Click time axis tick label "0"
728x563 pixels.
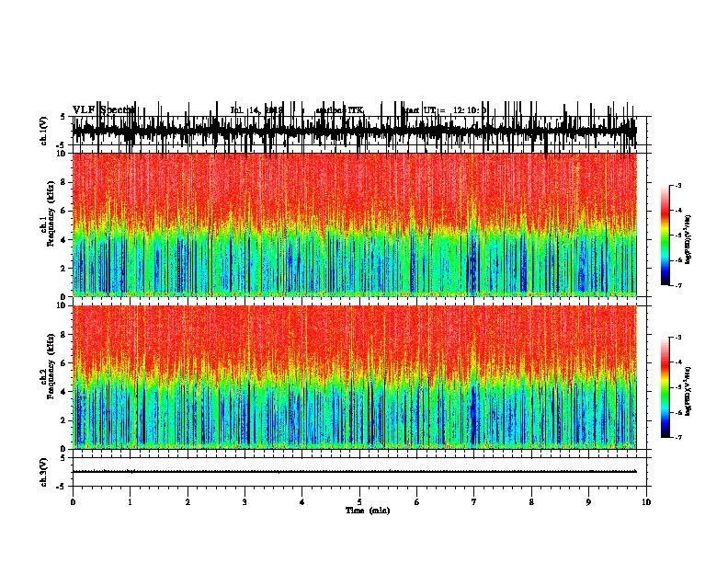pos(73,502)
